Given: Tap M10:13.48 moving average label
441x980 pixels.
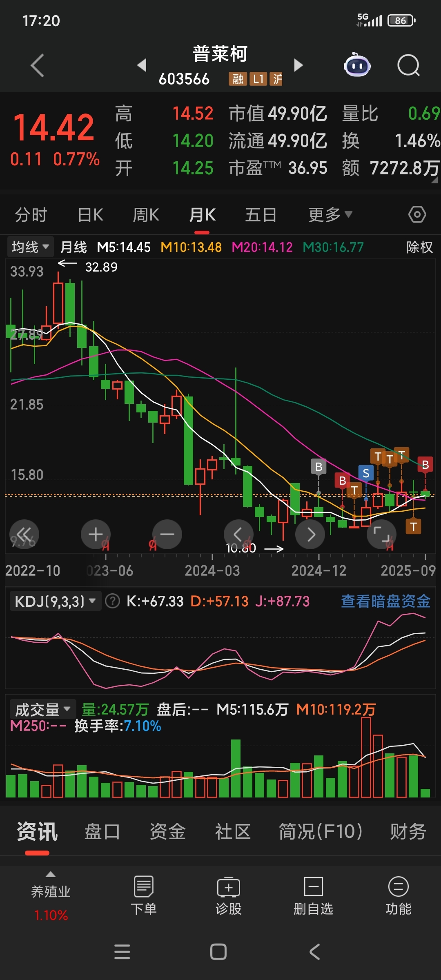Looking at the screenshot, I should (191, 247).
